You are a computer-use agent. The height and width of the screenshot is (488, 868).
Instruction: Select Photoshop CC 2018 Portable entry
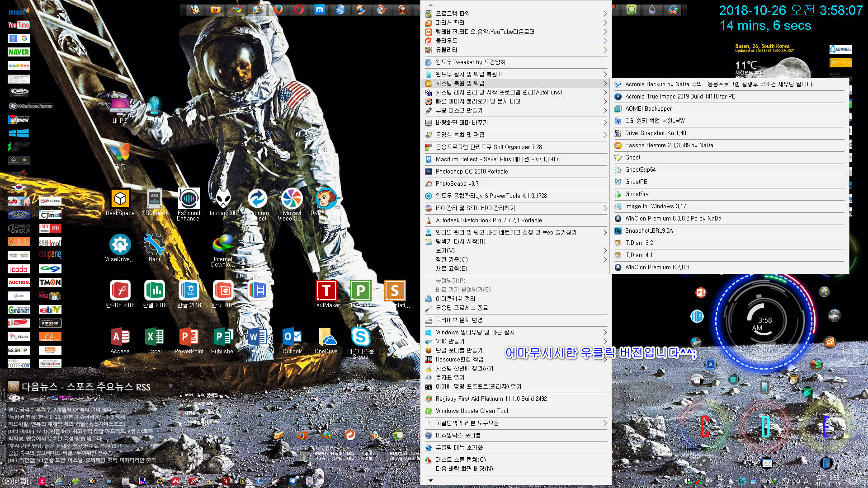(516, 171)
